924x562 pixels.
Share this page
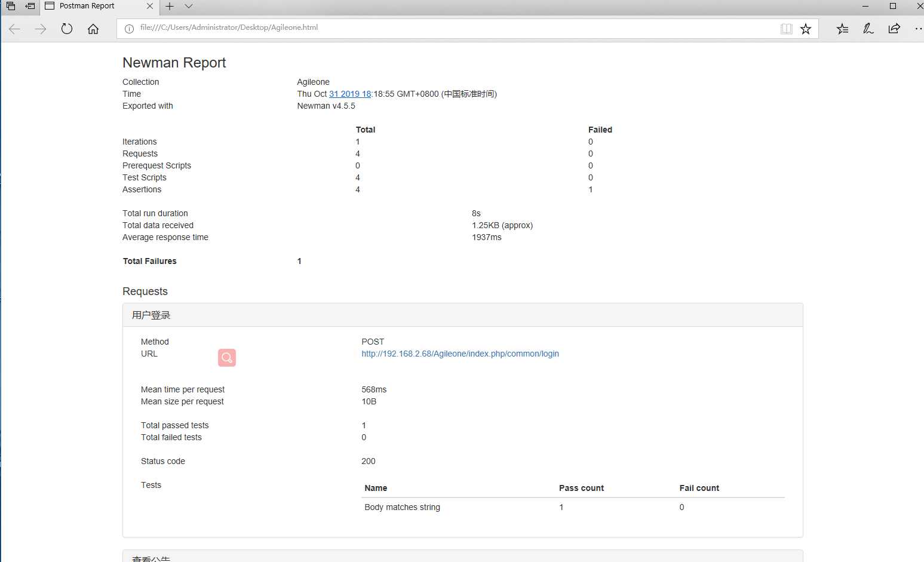(894, 29)
